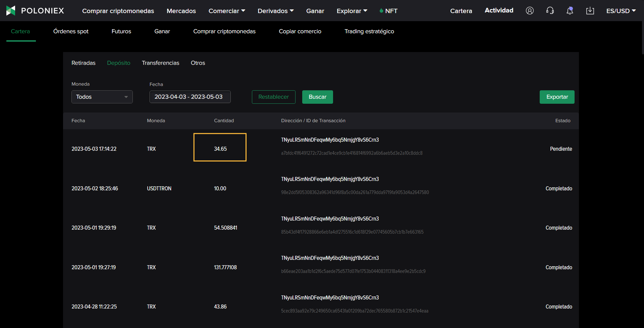Open the user profile icon
Screen dimensions: 644x328
530,11
